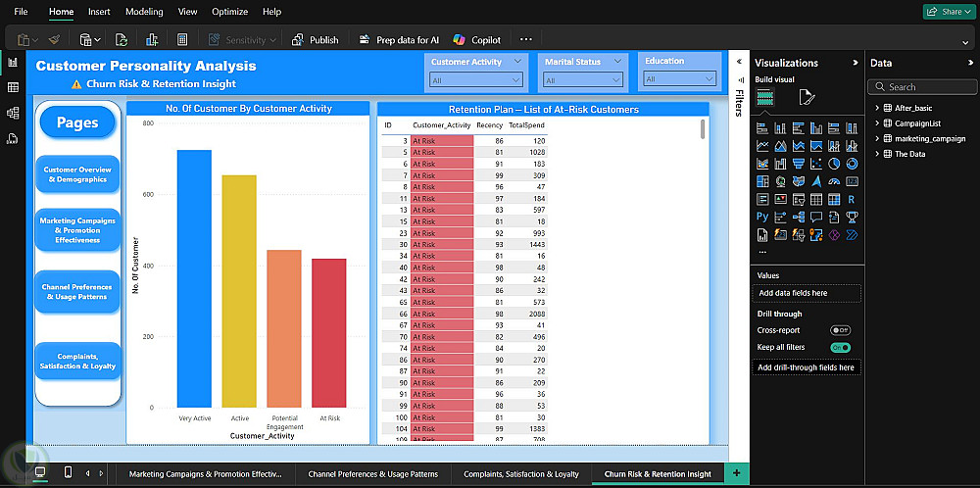Toggle the Keep all filters switch

[x=840, y=348]
